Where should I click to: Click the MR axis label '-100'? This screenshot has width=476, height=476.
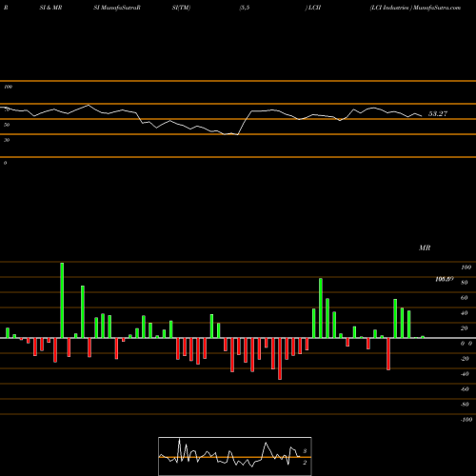point(466,420)
